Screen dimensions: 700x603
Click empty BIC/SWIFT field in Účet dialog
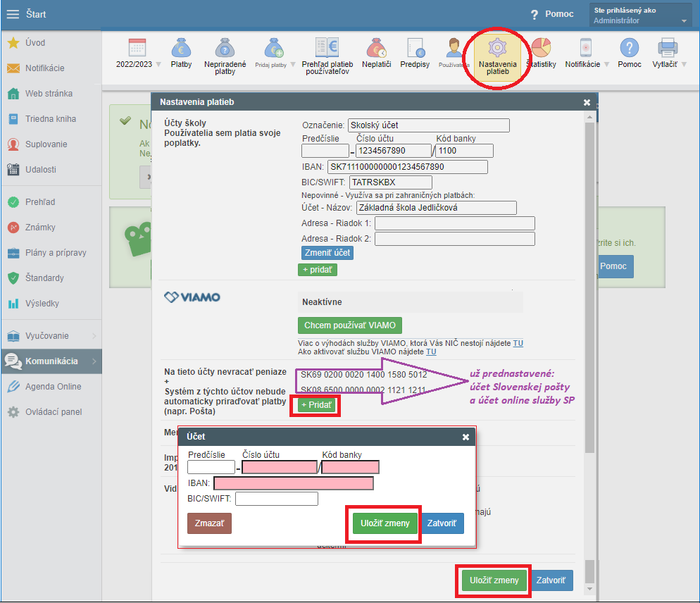click(277, 499)
